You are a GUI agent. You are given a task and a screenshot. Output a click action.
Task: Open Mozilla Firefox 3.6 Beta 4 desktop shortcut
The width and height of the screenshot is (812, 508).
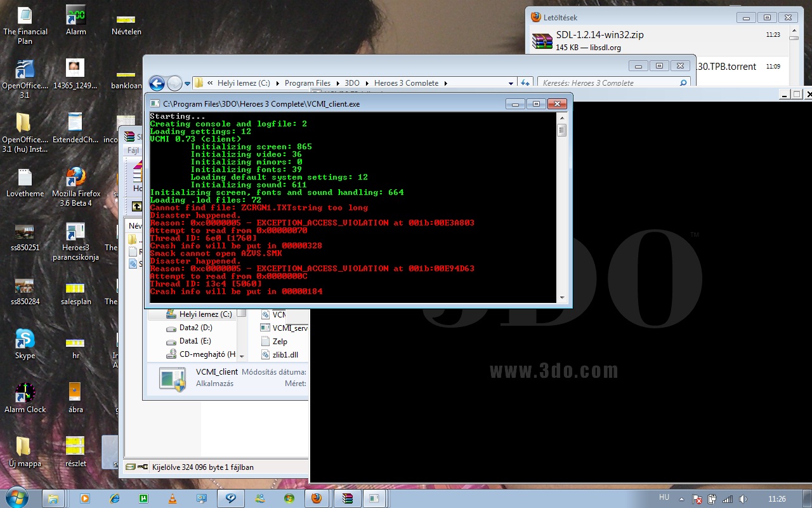[75, 178]
